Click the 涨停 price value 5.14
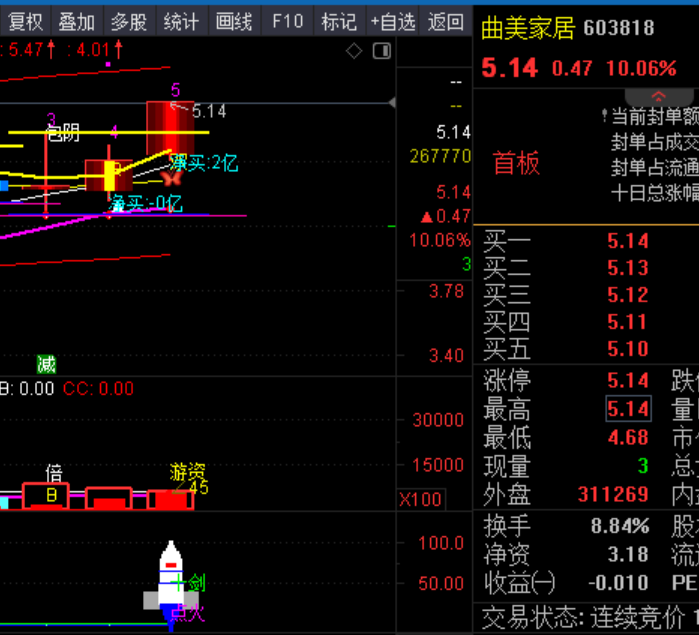699x635 pixels. point(628,380)
